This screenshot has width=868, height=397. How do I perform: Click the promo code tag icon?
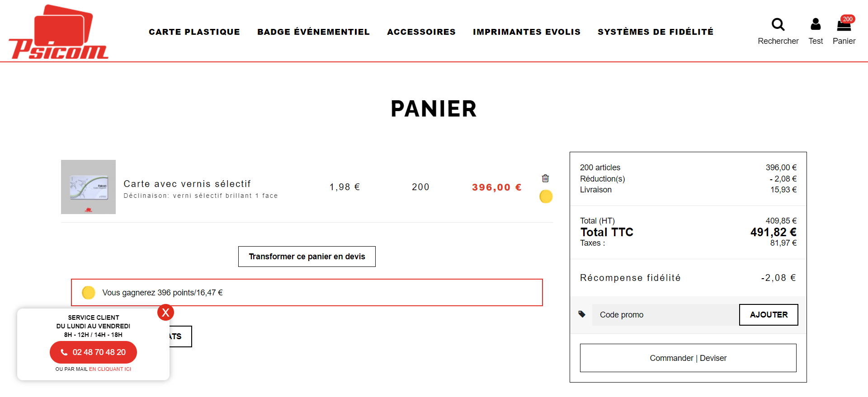(582, 314)
